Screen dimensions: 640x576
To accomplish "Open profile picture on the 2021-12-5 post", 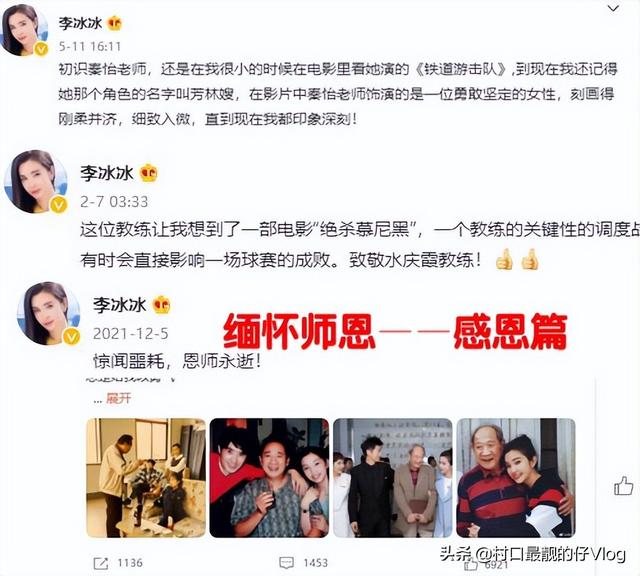I will click(x=49, y=314).
